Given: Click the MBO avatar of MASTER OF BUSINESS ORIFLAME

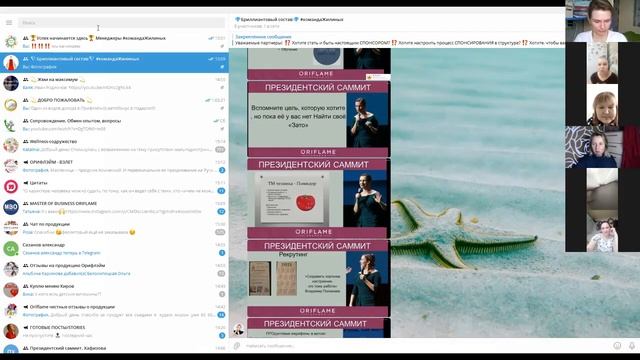Looking at the screenshot, I should 11,207.
